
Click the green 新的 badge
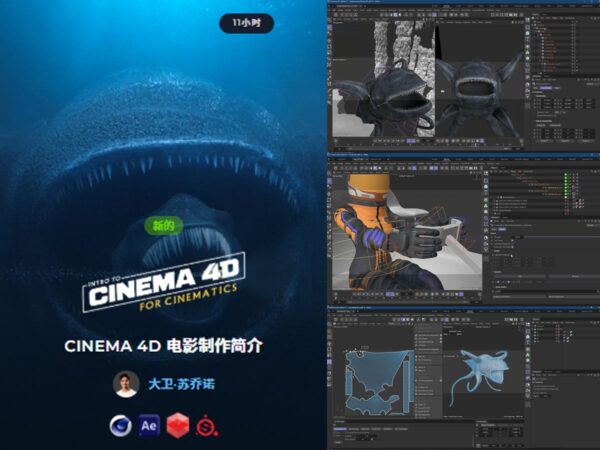click(164, 226)
